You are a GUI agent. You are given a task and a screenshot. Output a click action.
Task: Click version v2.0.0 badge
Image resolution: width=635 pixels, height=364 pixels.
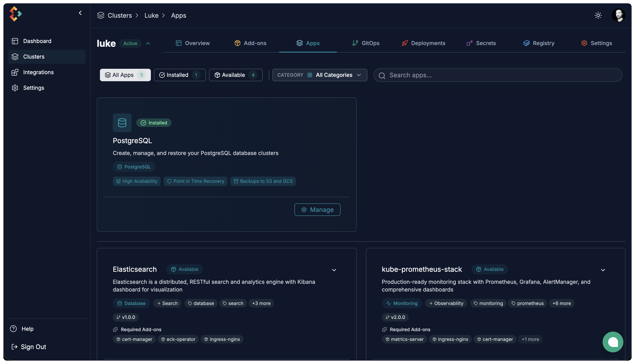point(395,317)
